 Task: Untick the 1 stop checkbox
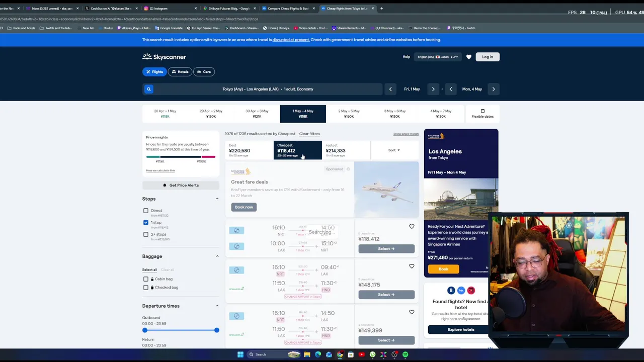tap(146, 222)
